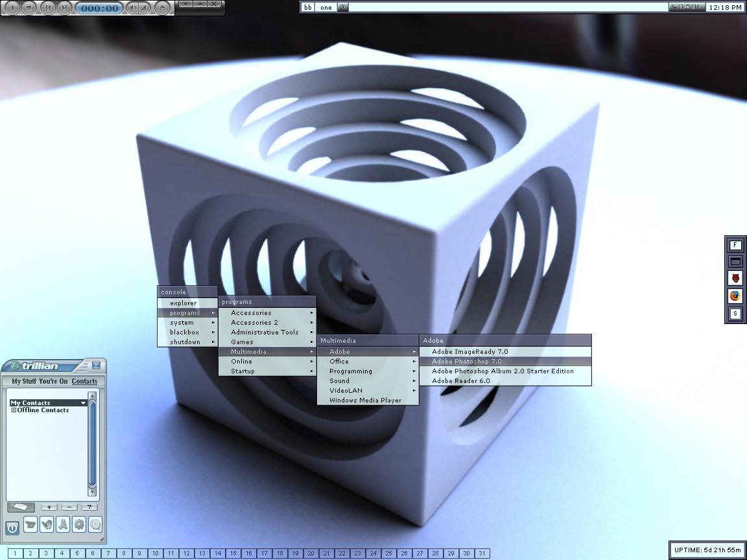Click the ICQ flower icon in Trillian
This screenshot has height=560, width=747.
[79, 525]
